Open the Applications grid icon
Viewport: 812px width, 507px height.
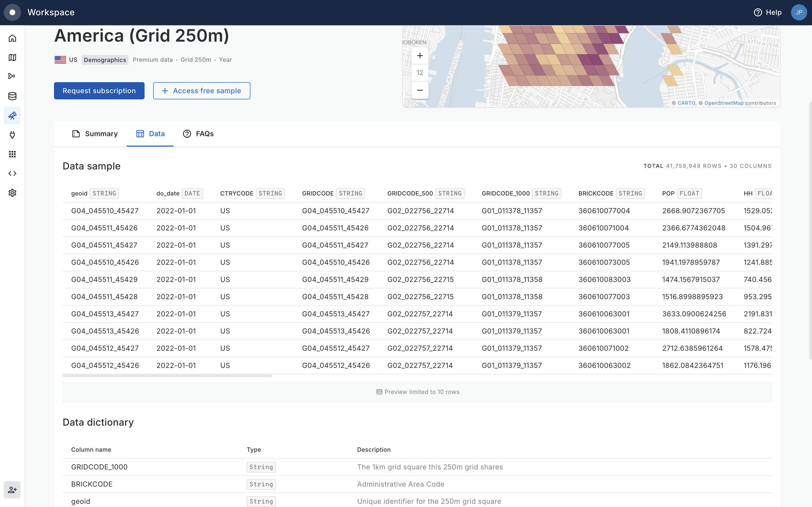tap(12, 154)
